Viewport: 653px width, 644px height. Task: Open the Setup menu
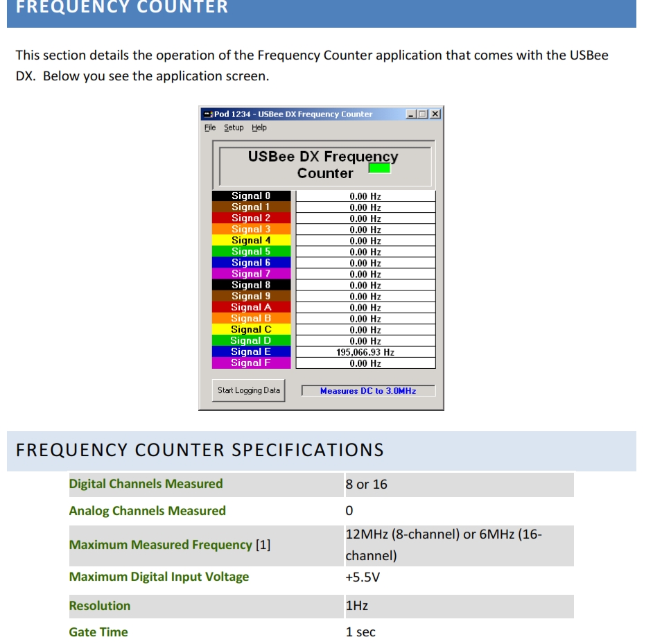point(234,128)
